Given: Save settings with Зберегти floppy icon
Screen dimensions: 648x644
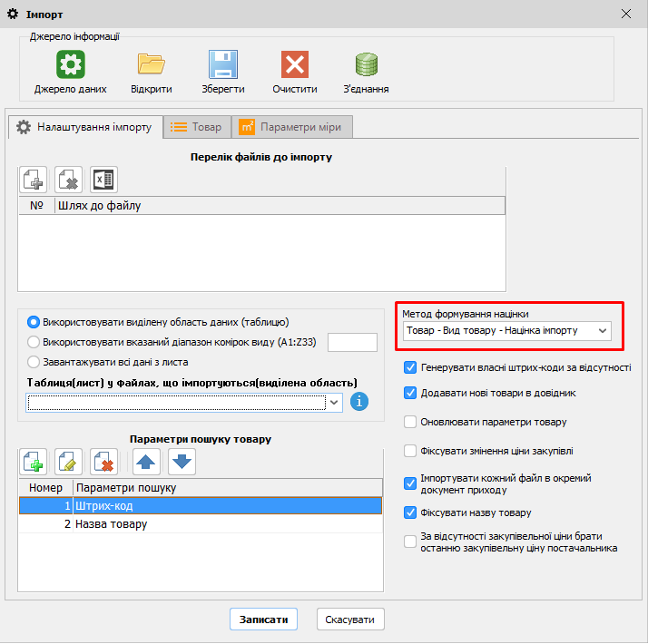Looking at the screenshot, I should 222,65.
